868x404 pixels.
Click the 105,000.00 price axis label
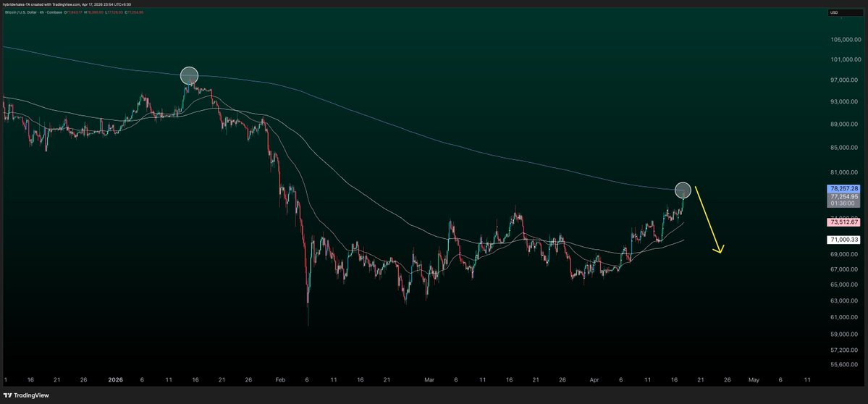(844, 39)
